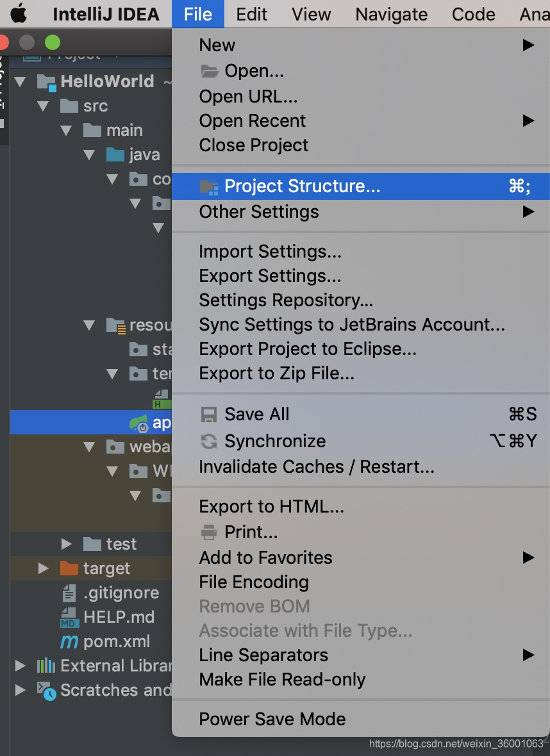Choose Export Settings...

click(x=361, y=275)
